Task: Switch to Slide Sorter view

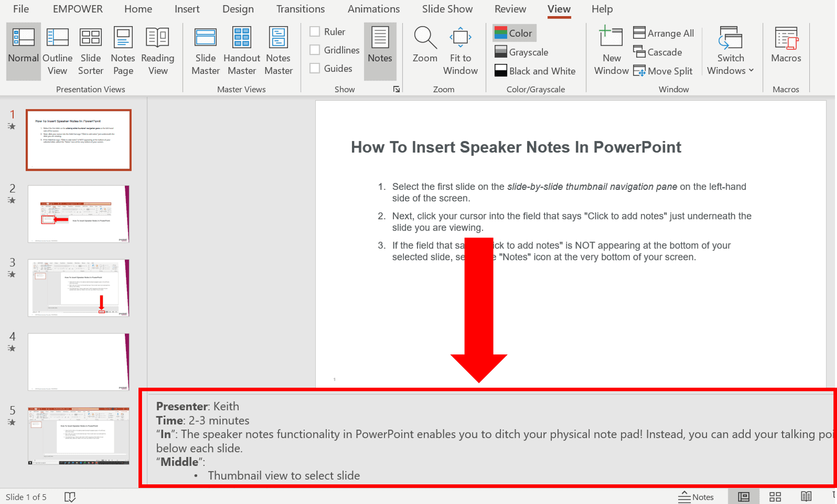Action: 91,50
